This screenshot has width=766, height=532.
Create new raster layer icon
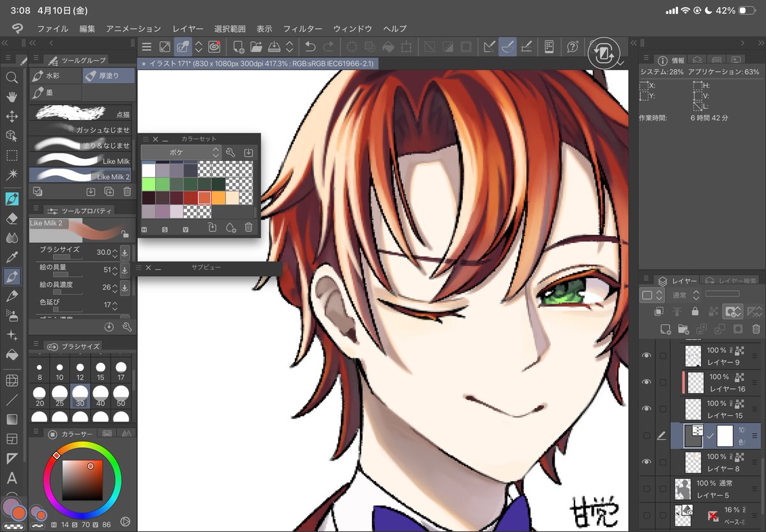click(666, 329)
